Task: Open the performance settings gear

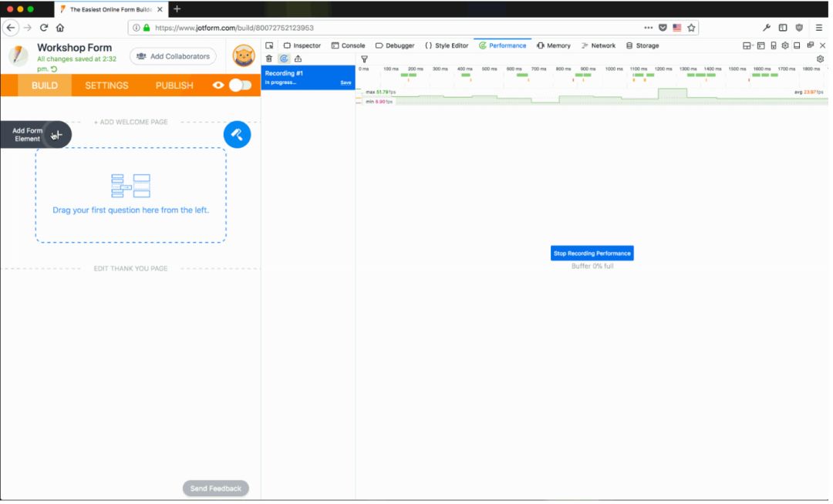Action: tap(820, 59)
